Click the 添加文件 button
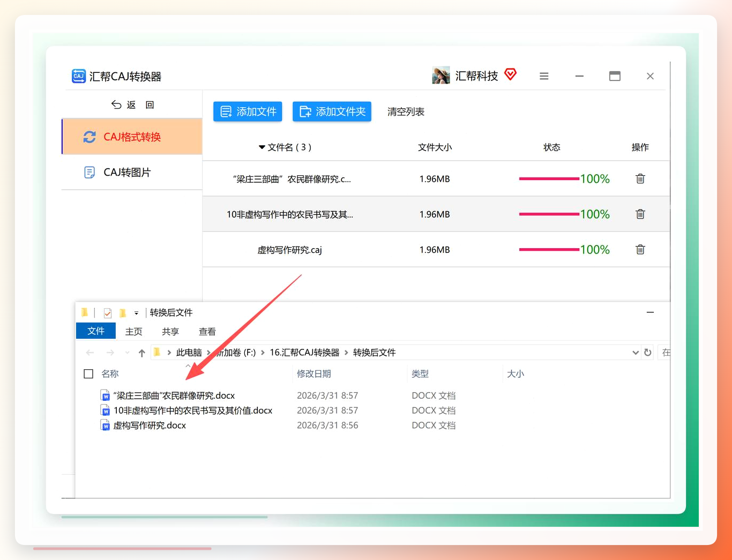The height and width of the screenshot is (560, 732). [248, 111]
